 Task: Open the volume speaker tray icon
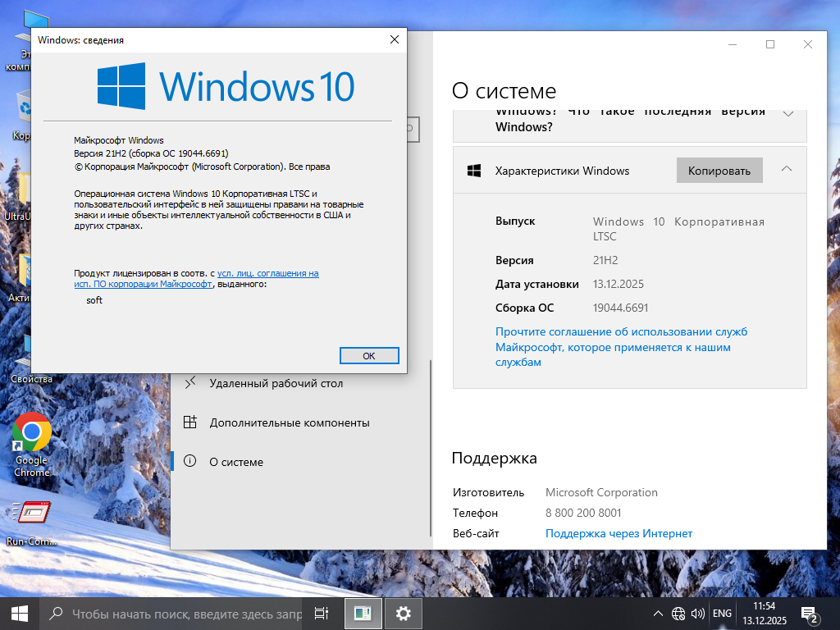[x=698, y=614]
